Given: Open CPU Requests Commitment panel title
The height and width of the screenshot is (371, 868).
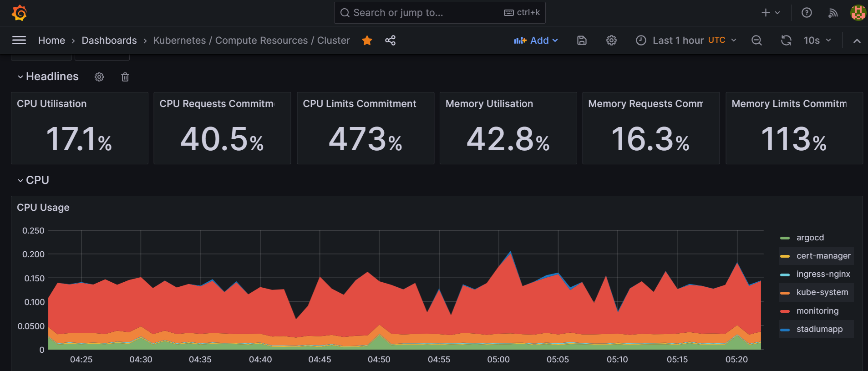Looking at the screenshot, I should click(217, 104).
